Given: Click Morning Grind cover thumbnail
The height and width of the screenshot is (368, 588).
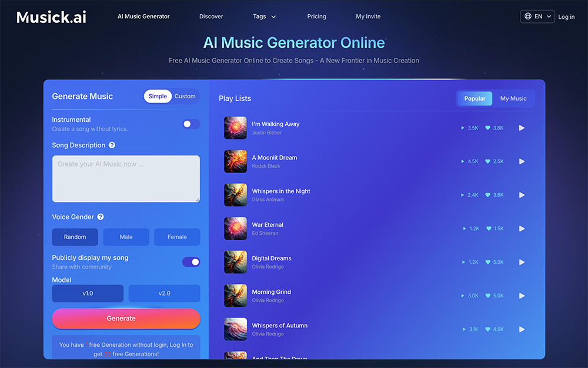Looking at the screenshot, I should coord(236,296).
